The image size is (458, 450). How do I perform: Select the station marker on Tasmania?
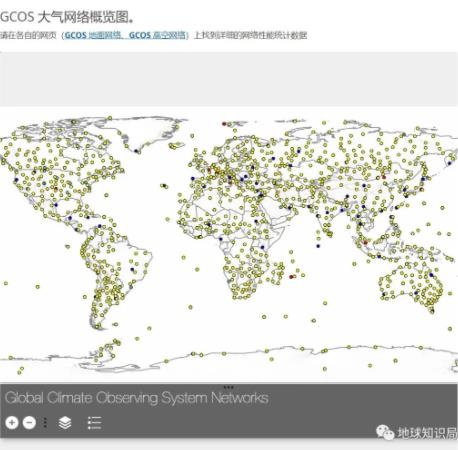coord(432,311)
